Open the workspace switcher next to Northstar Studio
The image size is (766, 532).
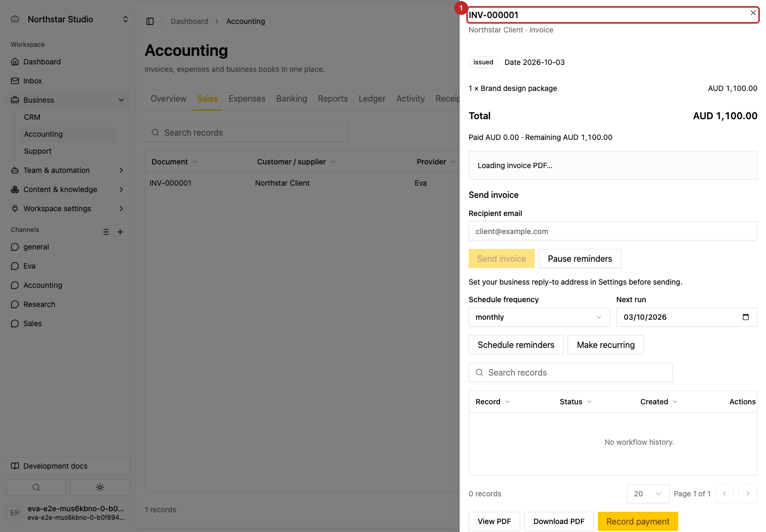[126, 19]
